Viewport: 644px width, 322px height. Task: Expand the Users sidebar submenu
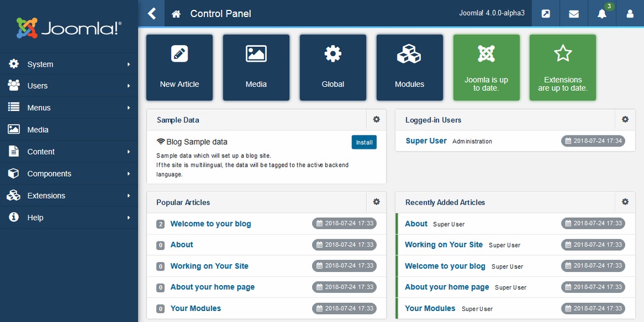69,86
